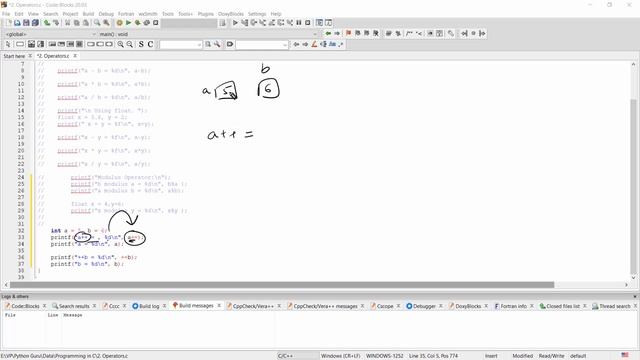Click the Zoom in icon on the editor toolbar

pos(121,44)
